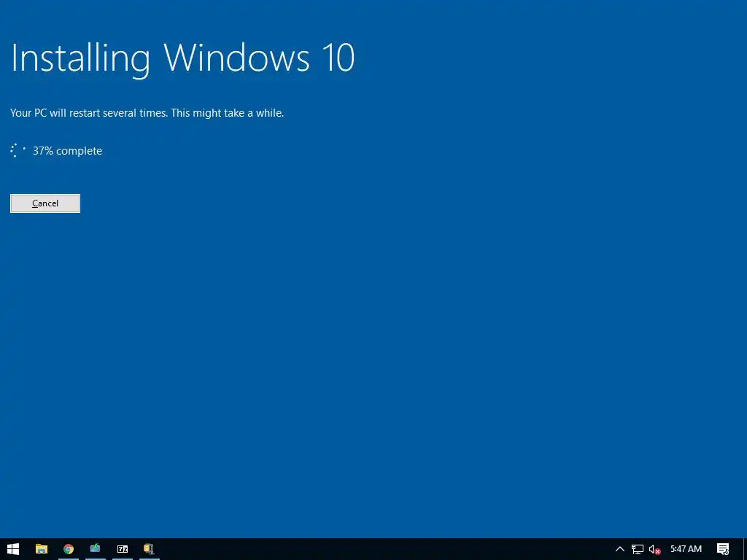Click the muted volume speaker icon
This screenshot has width=747, height=560.
pyautogui.click(x=654, y=549)
